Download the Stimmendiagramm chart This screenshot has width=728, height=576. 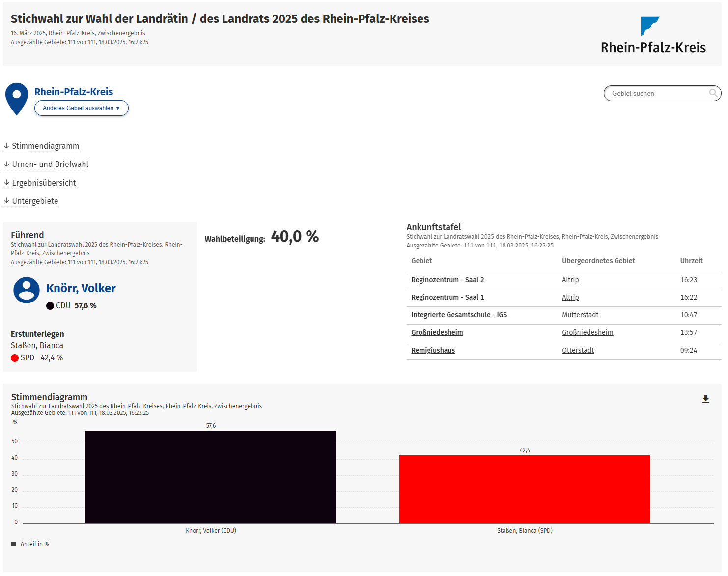click(706, 399)
